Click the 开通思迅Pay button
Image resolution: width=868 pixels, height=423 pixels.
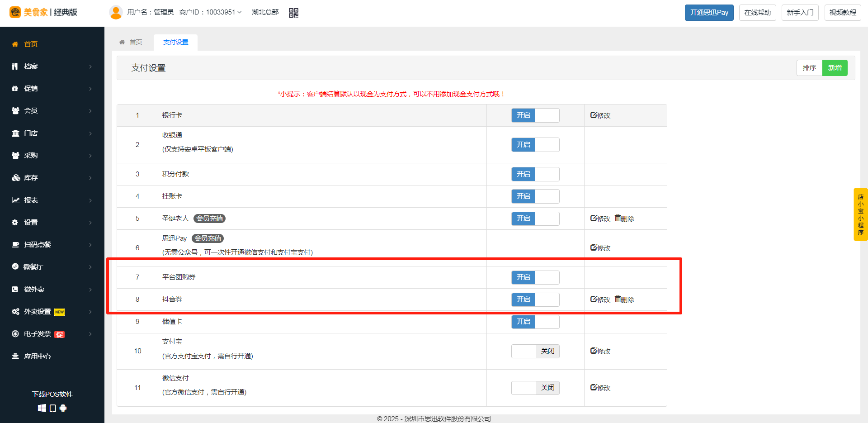pyautogui.click(x=708, y=13)
